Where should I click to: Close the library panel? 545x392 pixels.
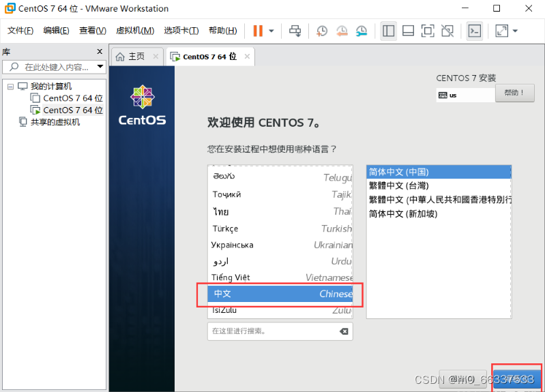pyautogui.click(x=100, y=51)
